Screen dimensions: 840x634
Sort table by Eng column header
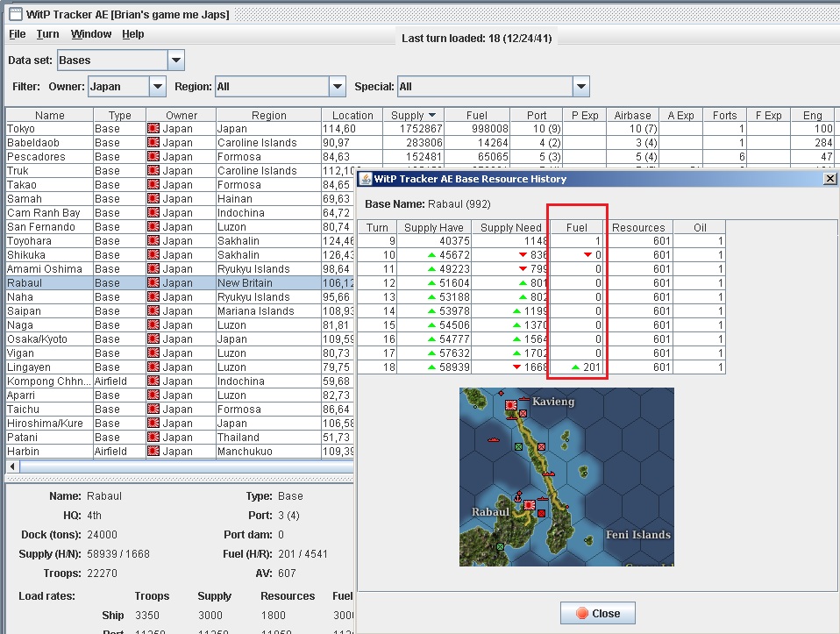[x=812, y=115]
